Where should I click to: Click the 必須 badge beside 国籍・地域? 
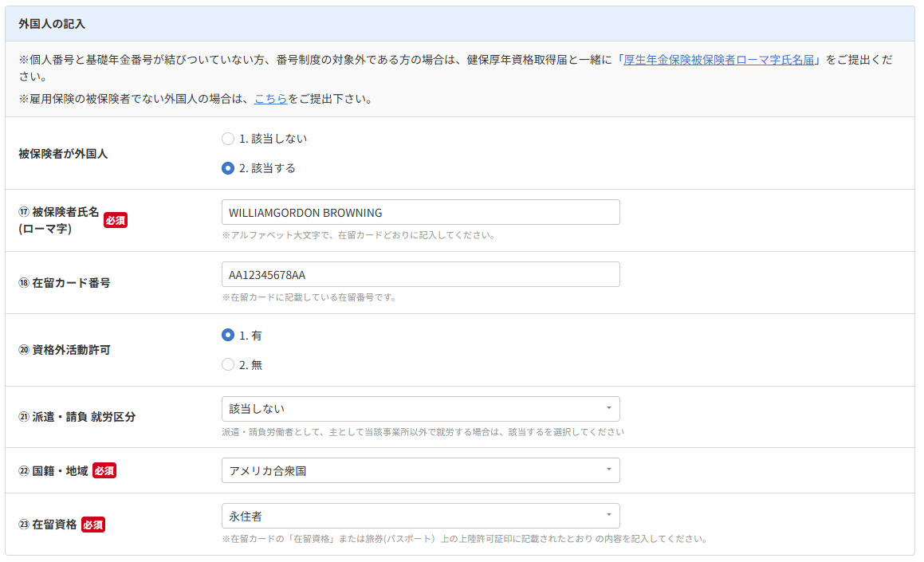(x=104, y=471)
